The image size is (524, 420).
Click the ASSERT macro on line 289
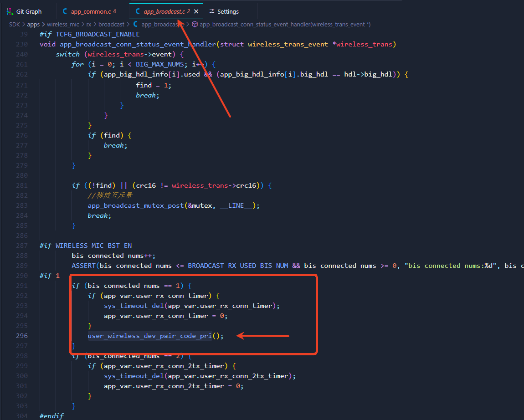(83, 266)
